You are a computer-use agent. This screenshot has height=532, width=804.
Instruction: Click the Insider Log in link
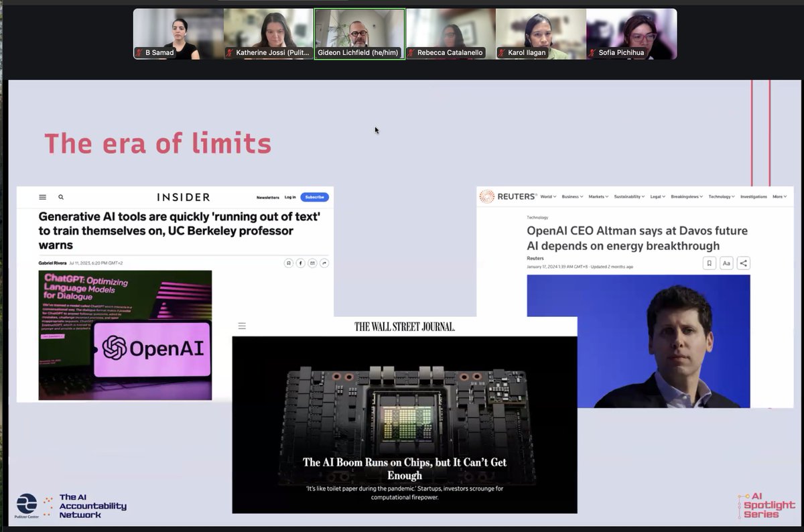tap(290, 197)
